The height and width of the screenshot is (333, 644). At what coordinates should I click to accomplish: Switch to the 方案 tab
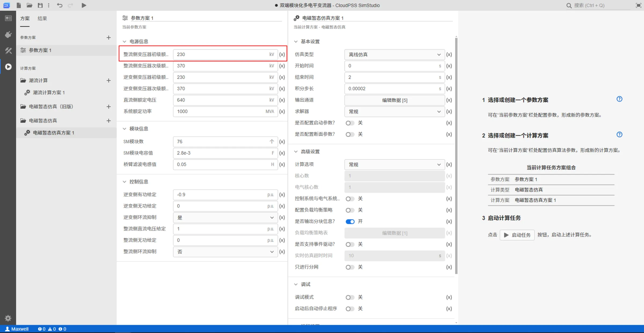coord(25,19)
